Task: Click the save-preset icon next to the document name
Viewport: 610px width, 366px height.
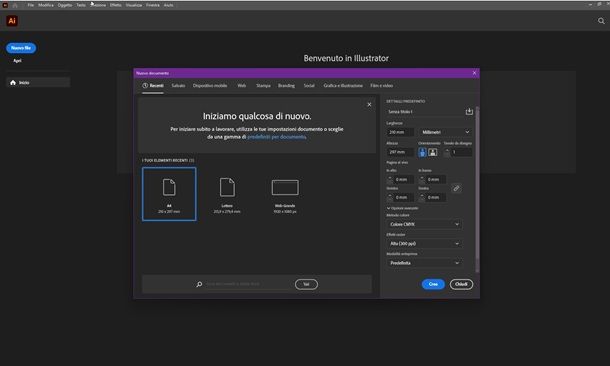Action: click(x=469, y=112)
